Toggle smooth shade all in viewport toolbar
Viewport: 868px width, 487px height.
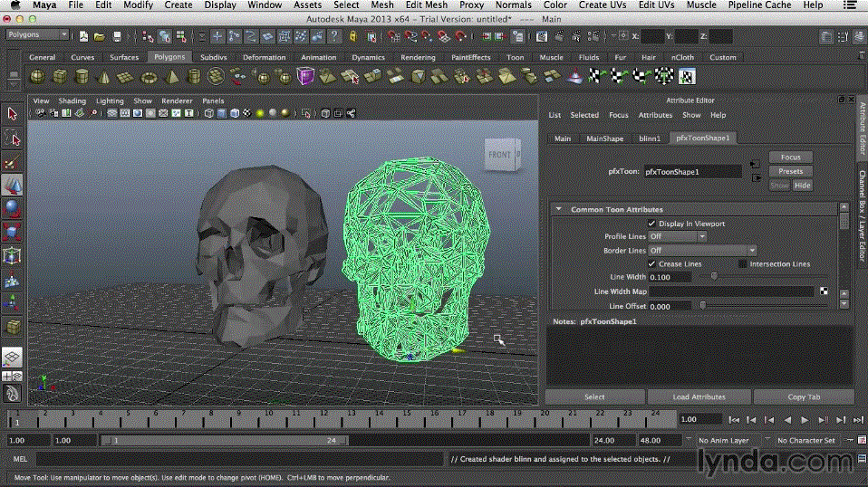221,113
